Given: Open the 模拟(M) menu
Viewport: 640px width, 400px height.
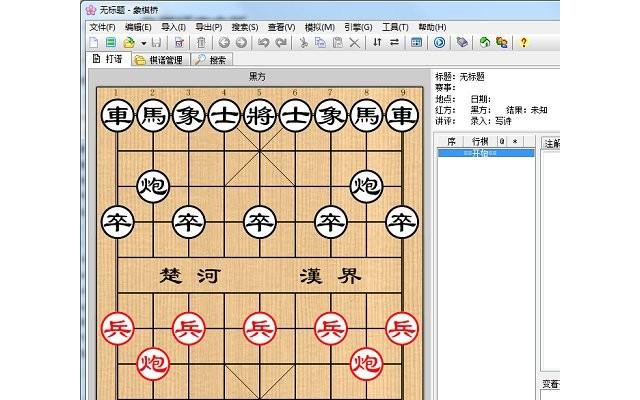Looking at the screenshot, I should (x=320, y=27).
